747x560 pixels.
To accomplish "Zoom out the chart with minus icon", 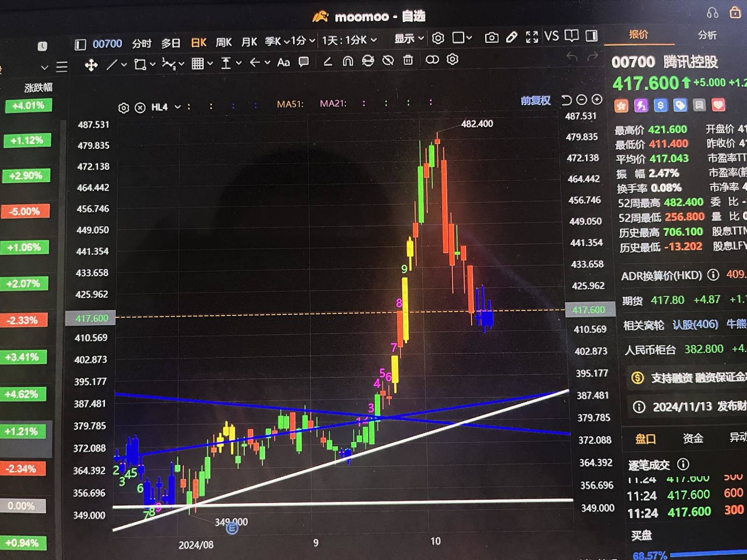I will [x=582, y=100].
